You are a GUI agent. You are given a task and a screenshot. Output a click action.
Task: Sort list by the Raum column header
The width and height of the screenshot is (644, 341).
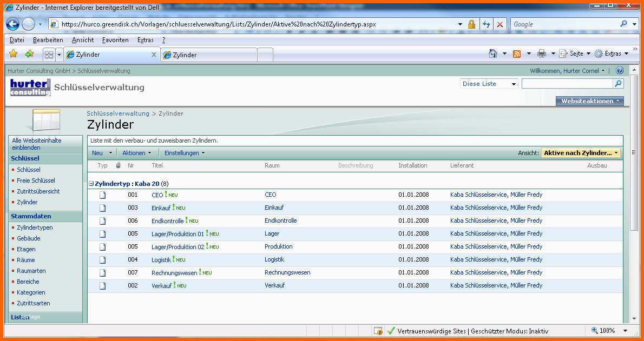click(x=272, y=165)
